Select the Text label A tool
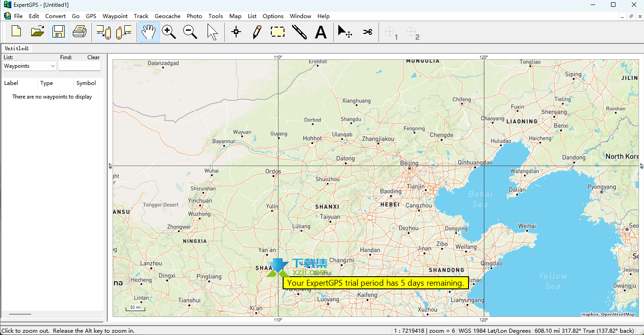Screen dimensions: 644x335 (x=321, y=32)
